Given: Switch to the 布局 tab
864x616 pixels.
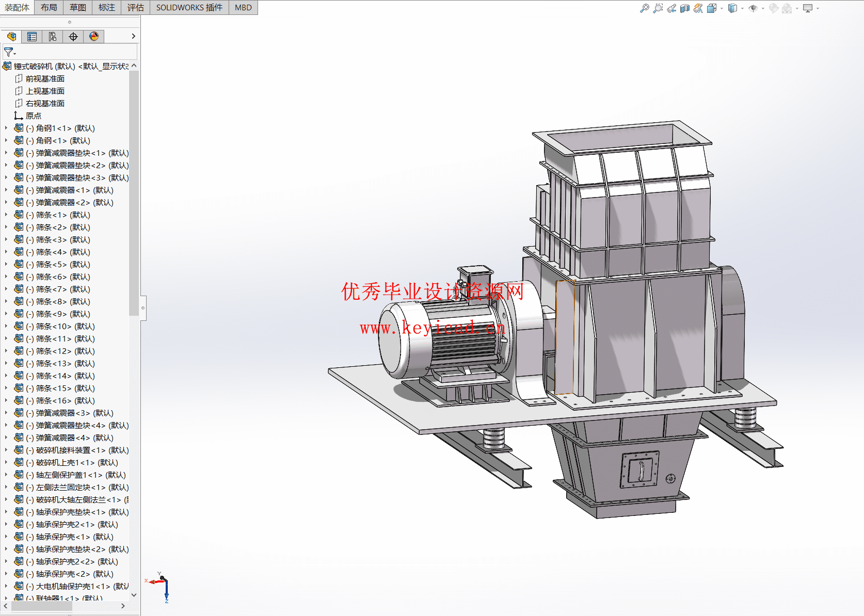Looking at the screenshot, I should [49, 7].
